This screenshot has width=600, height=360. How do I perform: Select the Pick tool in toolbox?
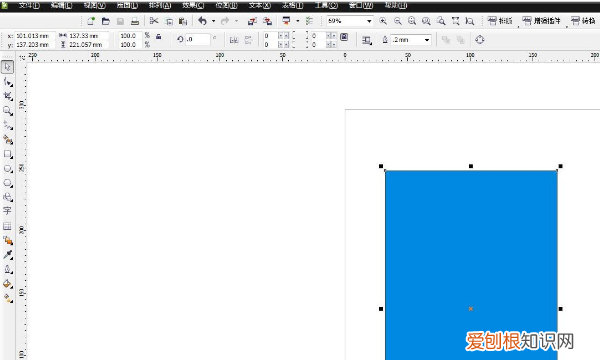pyautogui.click(x=7, y=67)
